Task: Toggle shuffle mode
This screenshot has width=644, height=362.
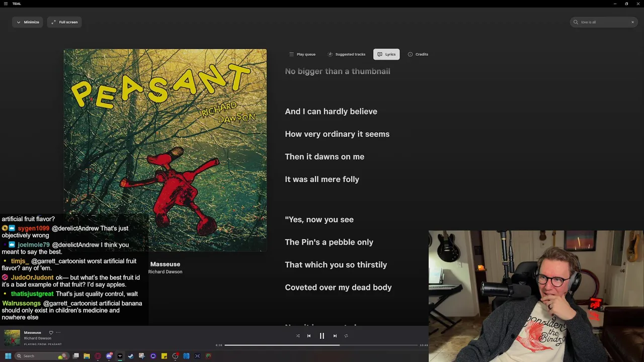Action: [298, 336]
